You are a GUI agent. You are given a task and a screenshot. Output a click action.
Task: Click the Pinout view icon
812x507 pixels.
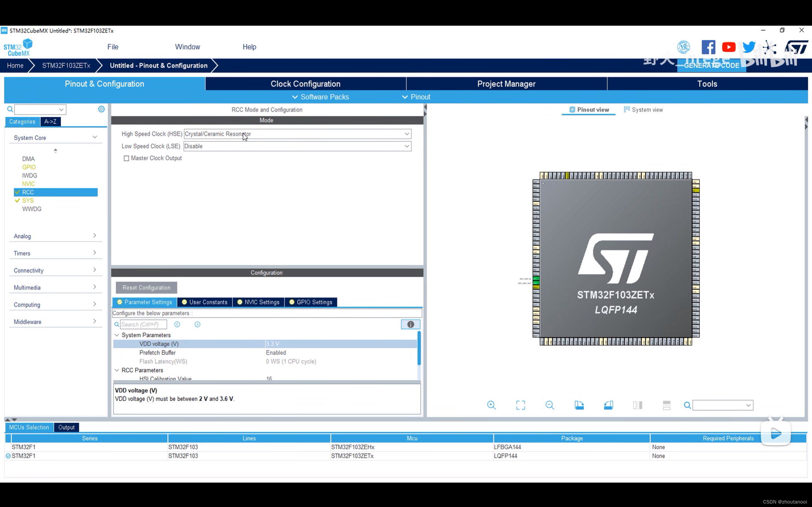pos(570,110)
